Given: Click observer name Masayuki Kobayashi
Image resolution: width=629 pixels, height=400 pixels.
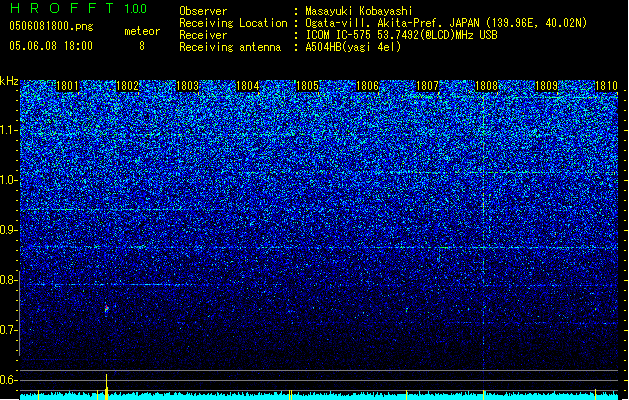Looking at the screenshot, I should point(358,11).
